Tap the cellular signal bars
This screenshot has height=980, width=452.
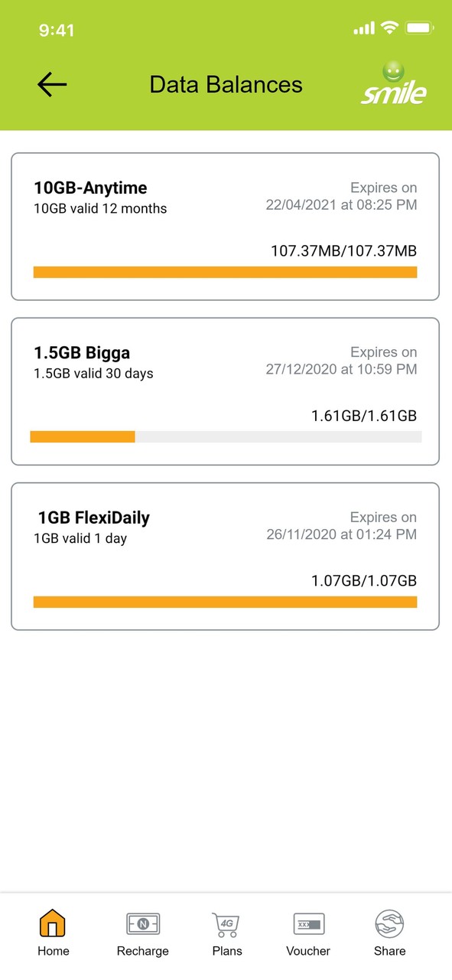[x=364, y=28]
